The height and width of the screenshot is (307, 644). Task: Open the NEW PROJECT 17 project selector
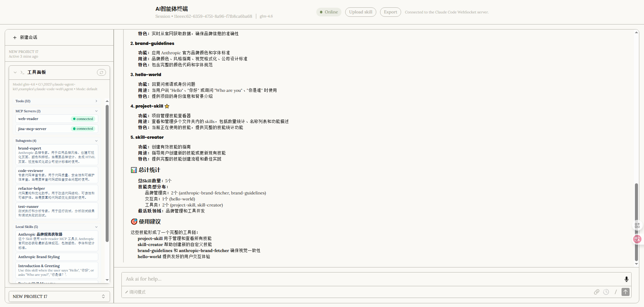point(59,296)
